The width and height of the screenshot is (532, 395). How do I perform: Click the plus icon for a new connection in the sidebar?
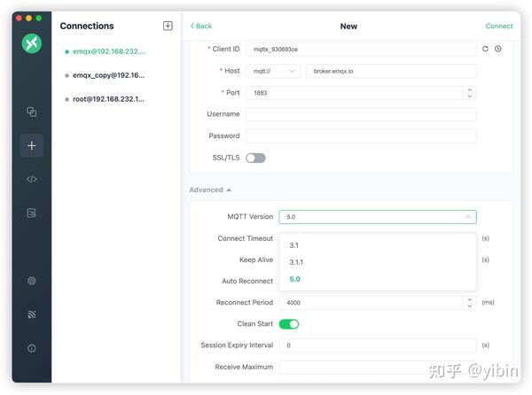click(x=32, y=145)
